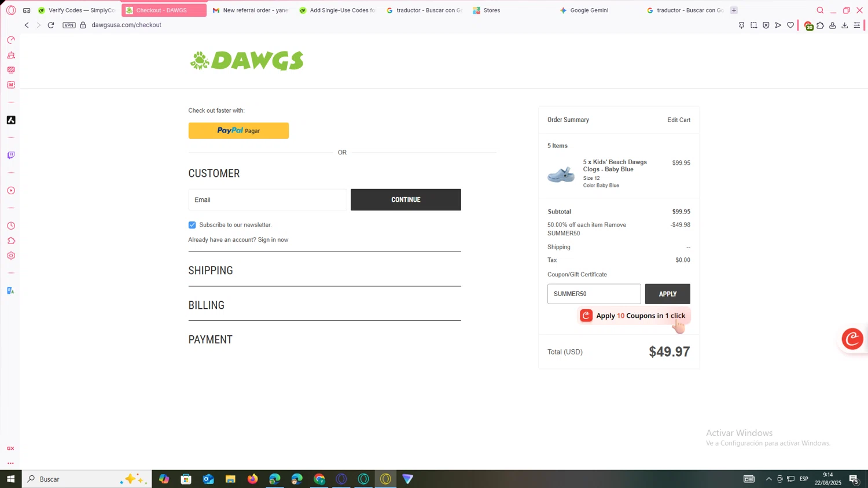Open a new tab with plus button

tap(734, 10)
